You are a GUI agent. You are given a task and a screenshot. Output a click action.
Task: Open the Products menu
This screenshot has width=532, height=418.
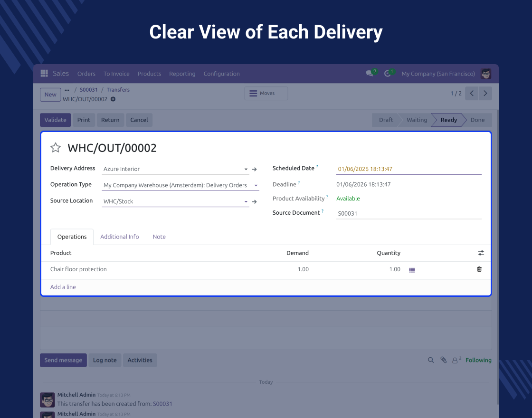point(149,74)
